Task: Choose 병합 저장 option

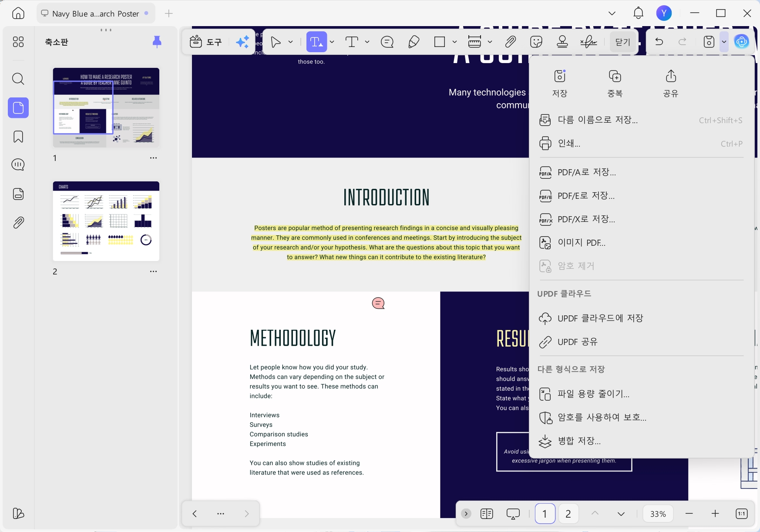Action: (x=641, y=441)
